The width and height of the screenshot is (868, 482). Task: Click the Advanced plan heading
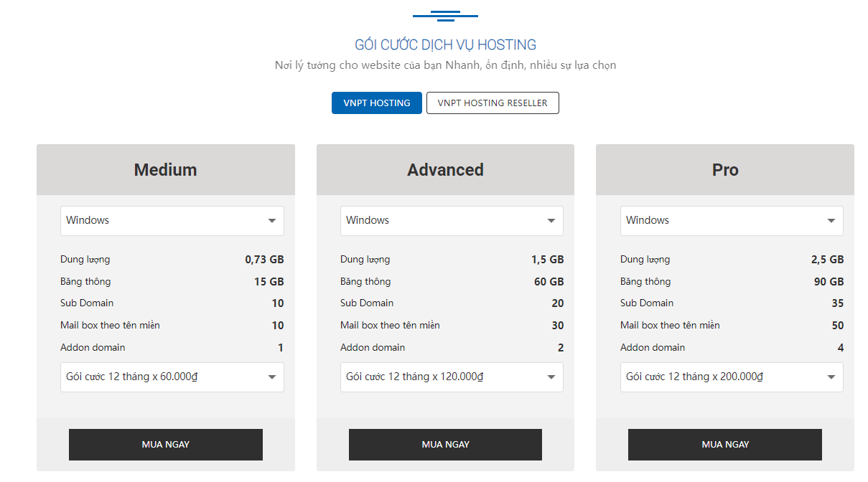pyautogui.click(x=445, y=170)
